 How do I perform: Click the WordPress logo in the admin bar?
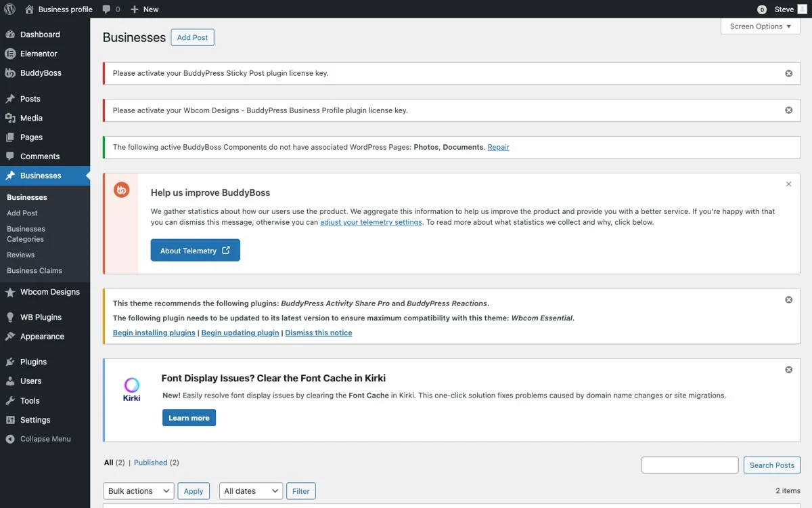(9, 9)
